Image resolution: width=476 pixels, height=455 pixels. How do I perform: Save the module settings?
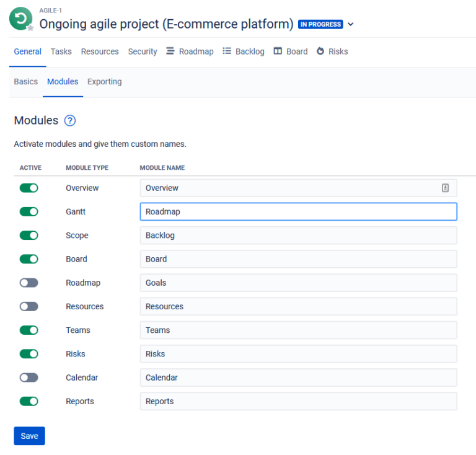pyautogui.click(x=30, y=436)
